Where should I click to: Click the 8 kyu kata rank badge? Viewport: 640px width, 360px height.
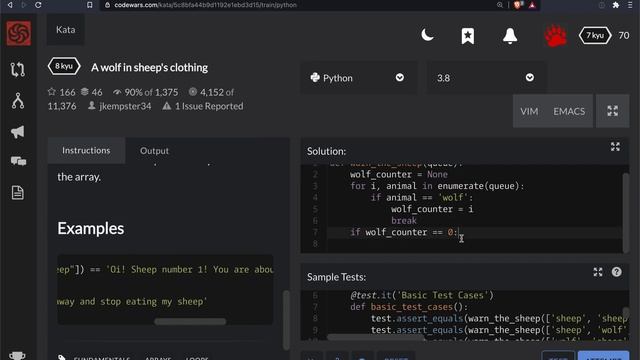pos(64,66)
